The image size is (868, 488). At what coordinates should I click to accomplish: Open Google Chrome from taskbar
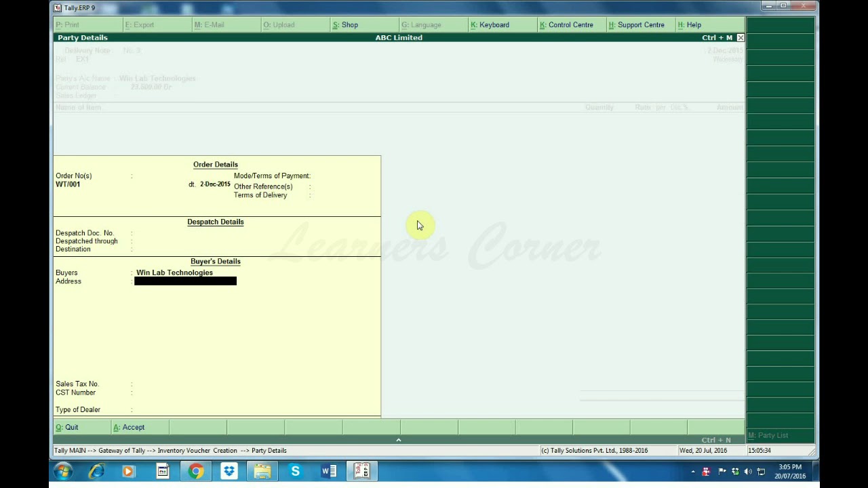[196, 471]
